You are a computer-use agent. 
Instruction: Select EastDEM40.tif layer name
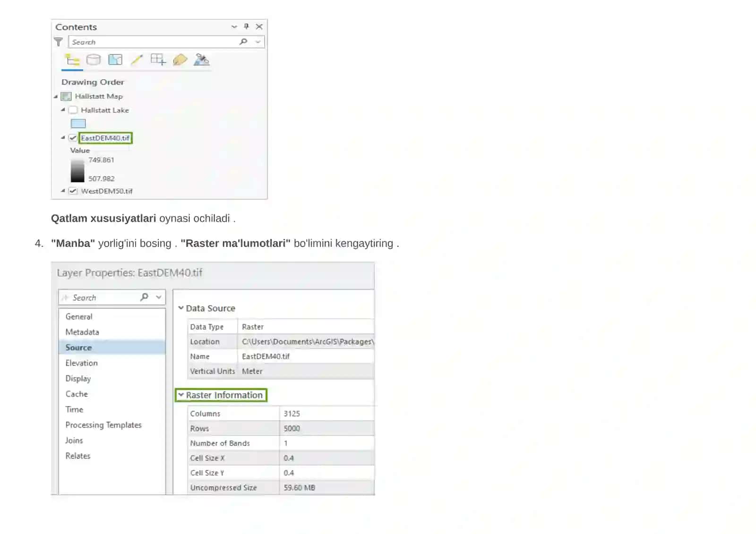105,138
